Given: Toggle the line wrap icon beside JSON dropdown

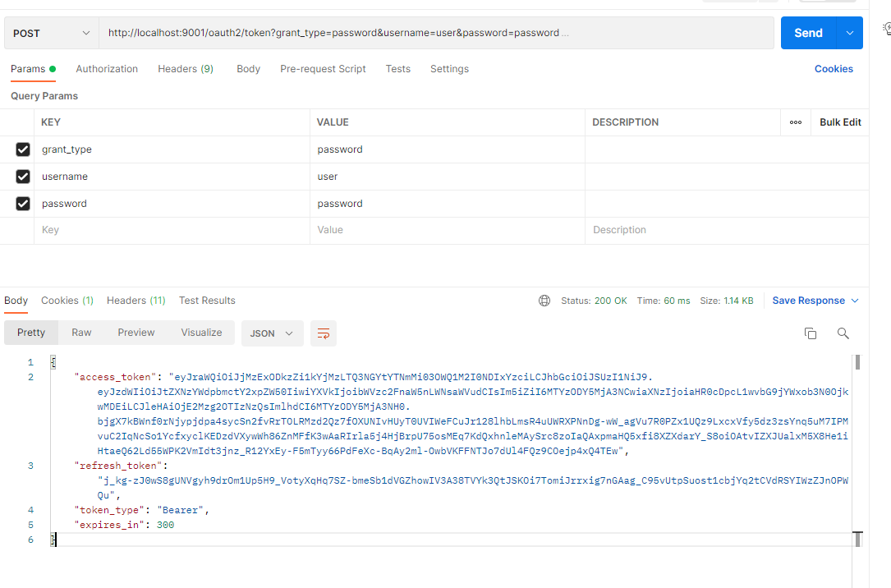Looking at the screenshot, I should [323, 333].
